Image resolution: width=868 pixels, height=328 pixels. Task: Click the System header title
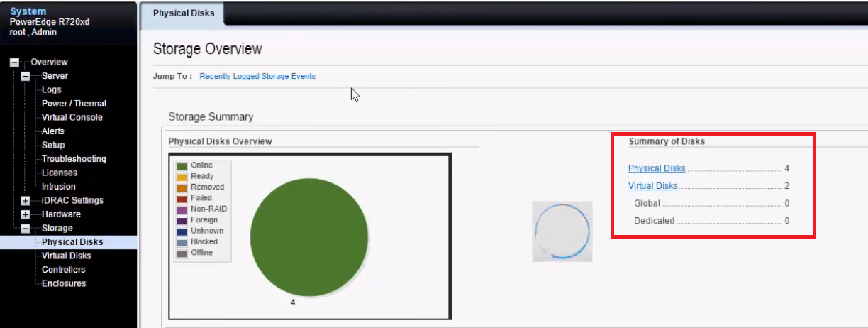point(28,11)
